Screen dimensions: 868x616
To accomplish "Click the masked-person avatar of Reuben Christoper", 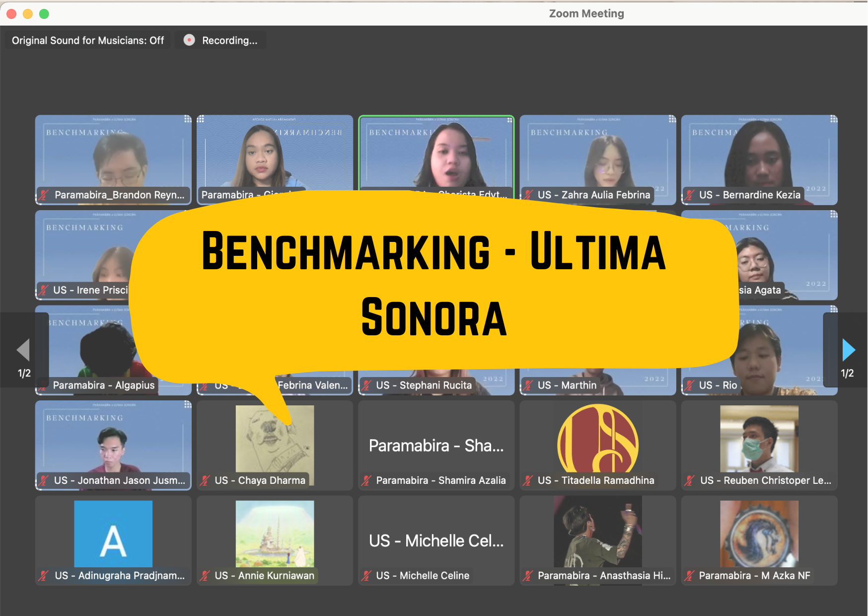I will click(759, 439).
